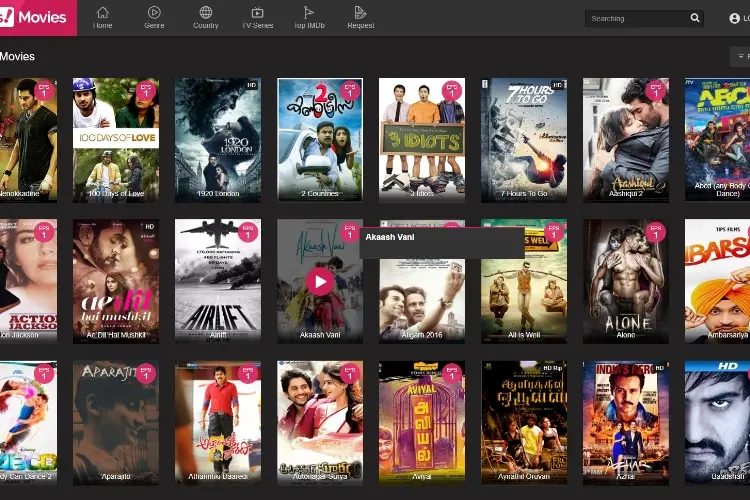The image size is (750, 500).
Task: Click the Akaash Vani tooltip title
Action: click(x=390, y=237)
